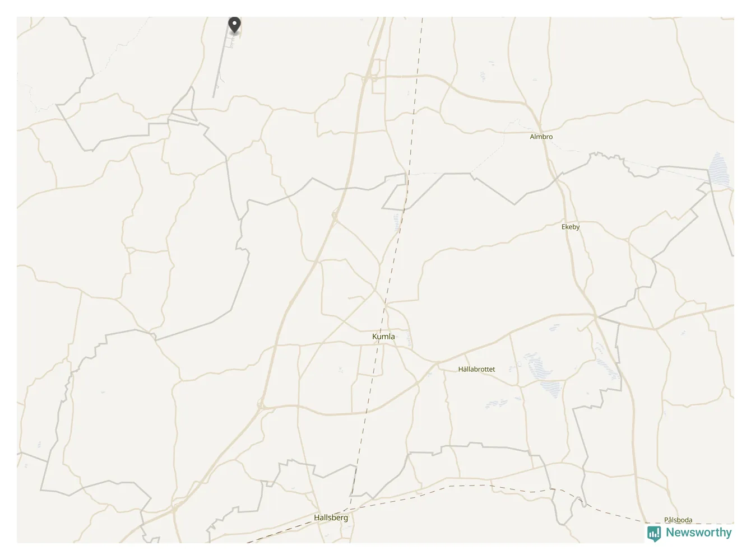Click the Ekeby place label
This screenshot has height=560, width=751.
pyautogui.click(x=571, y=227)
